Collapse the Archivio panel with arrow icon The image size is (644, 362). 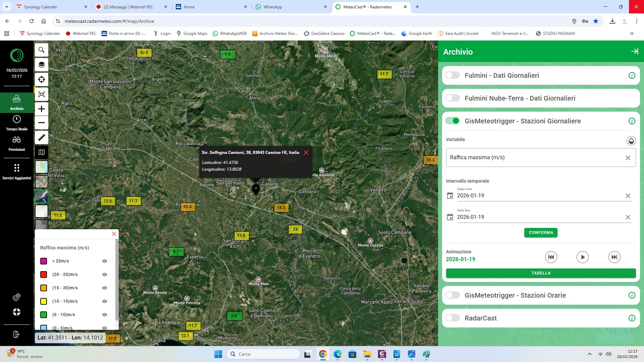pos(634,51)
